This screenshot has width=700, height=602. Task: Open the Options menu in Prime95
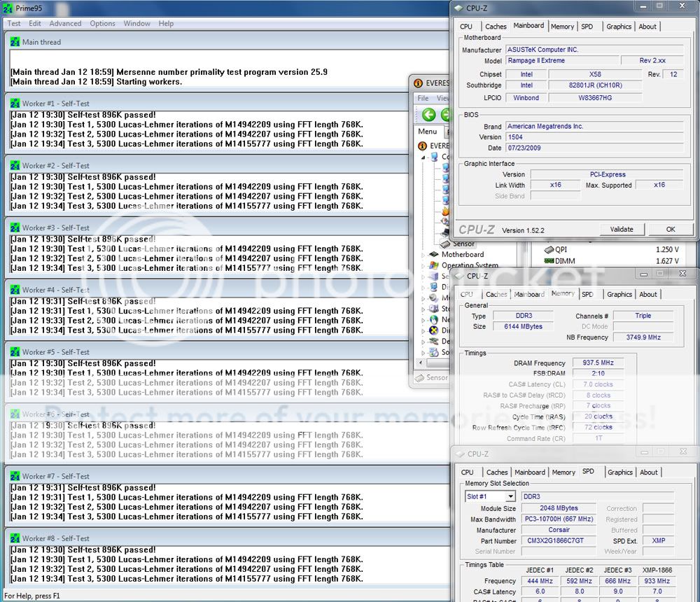tap(103, 24)
